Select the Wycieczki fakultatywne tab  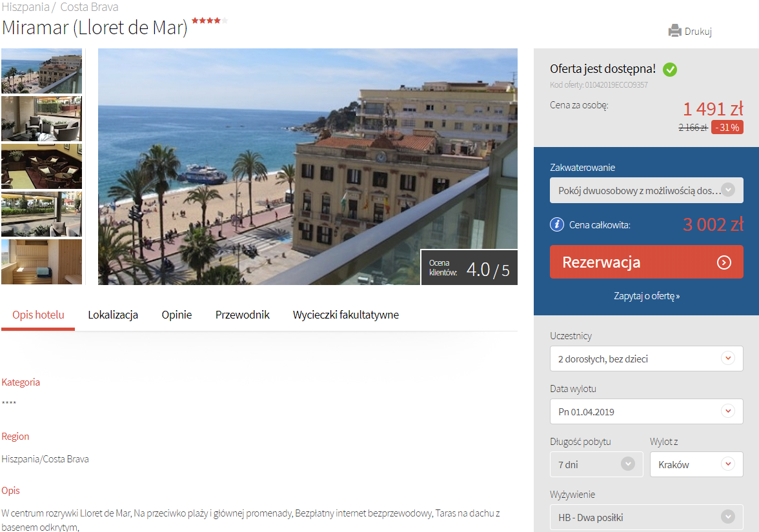coord(345,315)
